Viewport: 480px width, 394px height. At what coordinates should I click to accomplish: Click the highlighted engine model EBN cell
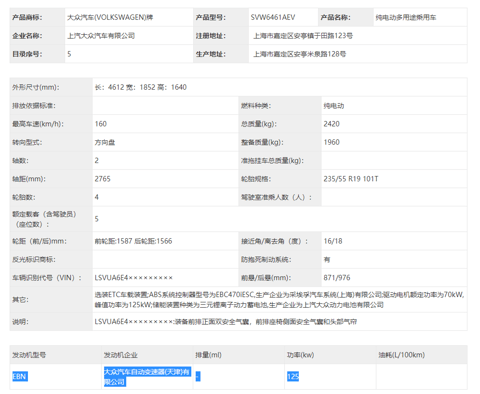coord(20,377)
